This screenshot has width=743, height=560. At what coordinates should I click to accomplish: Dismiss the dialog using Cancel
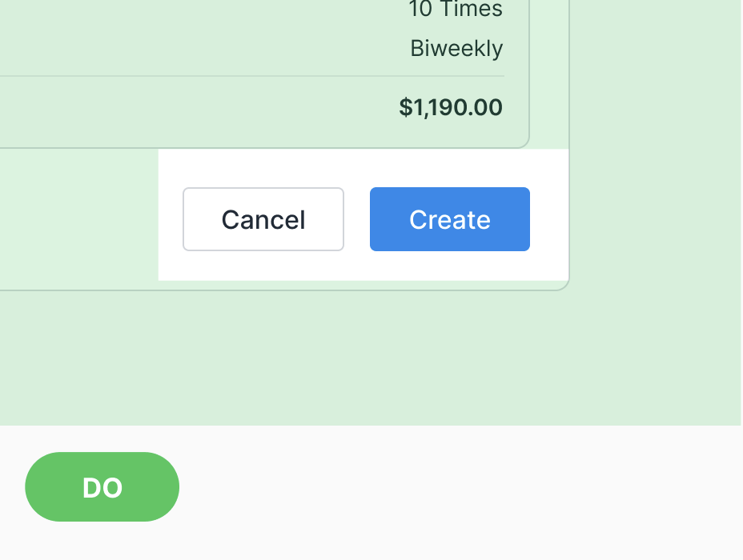pos(263,219)
